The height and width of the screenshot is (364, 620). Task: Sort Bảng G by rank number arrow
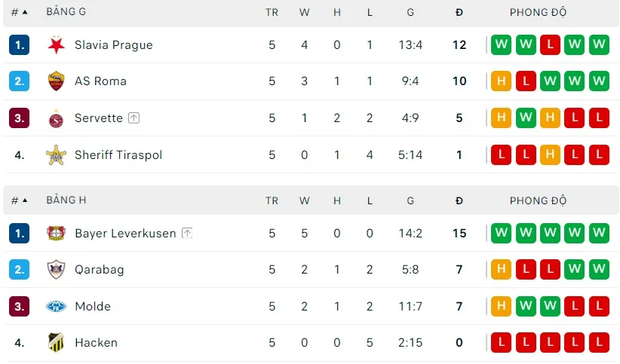(x=25, y=12)
